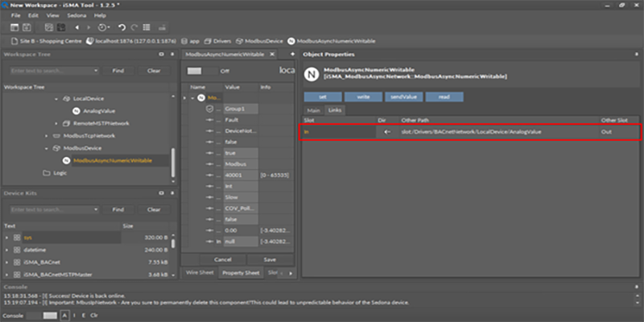
Task: Go back with the left arrow icon
Action: point(76,27)
